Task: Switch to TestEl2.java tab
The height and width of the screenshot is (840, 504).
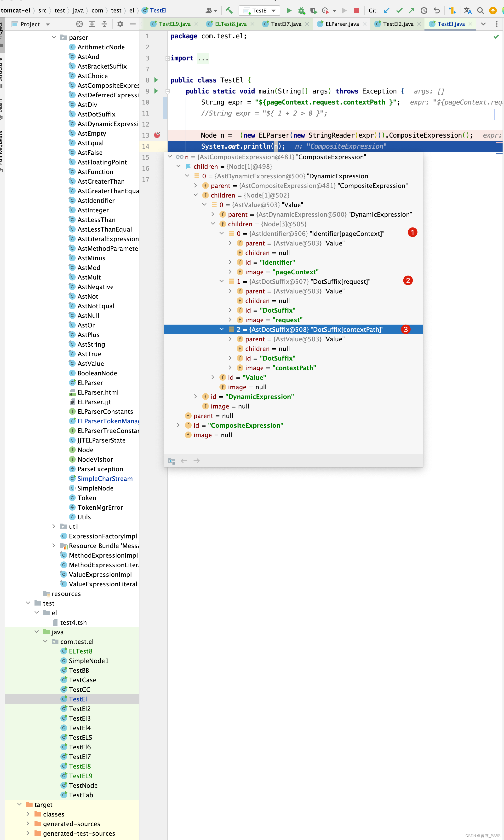Action: [398, 24]
